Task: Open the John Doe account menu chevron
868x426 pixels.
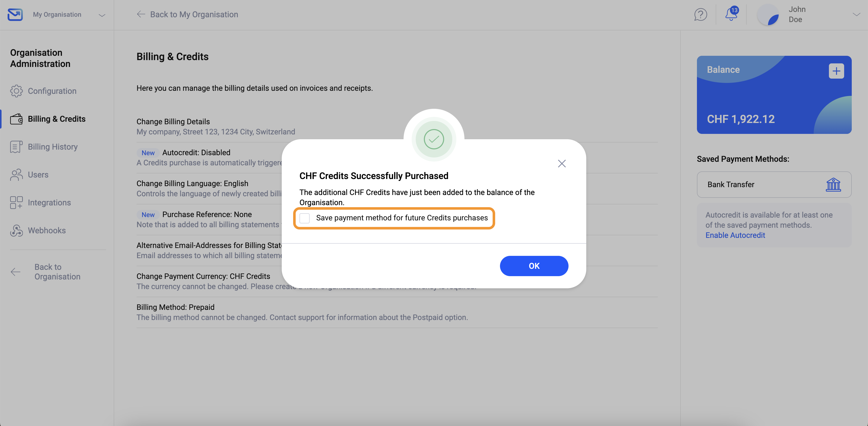Action: click(x=856, y=14)
